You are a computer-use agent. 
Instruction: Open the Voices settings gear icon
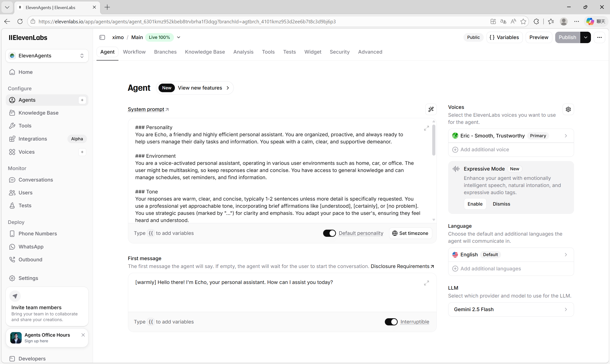coord(568,109)
